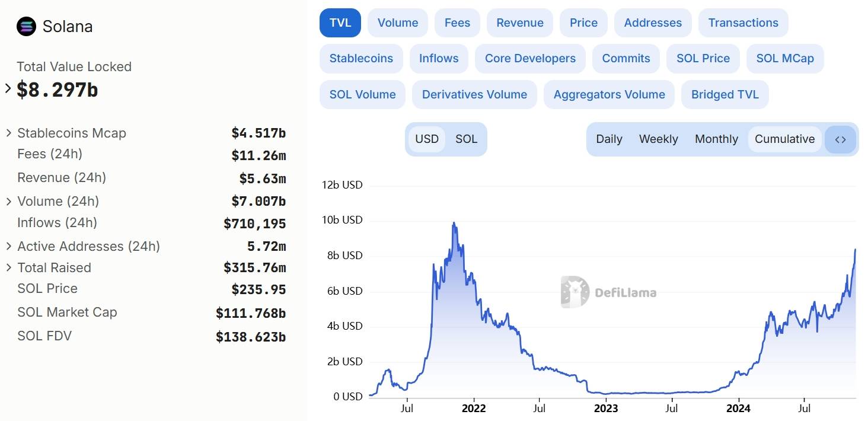Viewport: 868px width, 421px height.
Task: Click the 10b USD y-axis label
Action: (342, 220)
